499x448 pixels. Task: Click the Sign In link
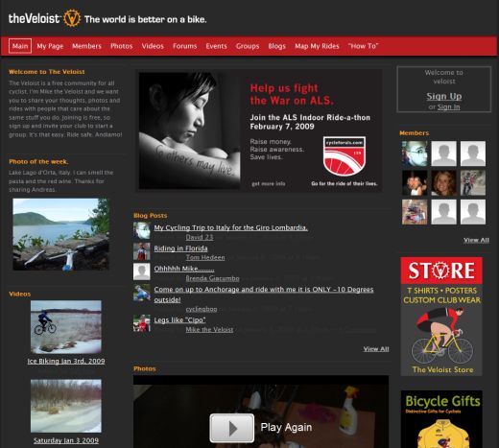(x=448, y=106)
